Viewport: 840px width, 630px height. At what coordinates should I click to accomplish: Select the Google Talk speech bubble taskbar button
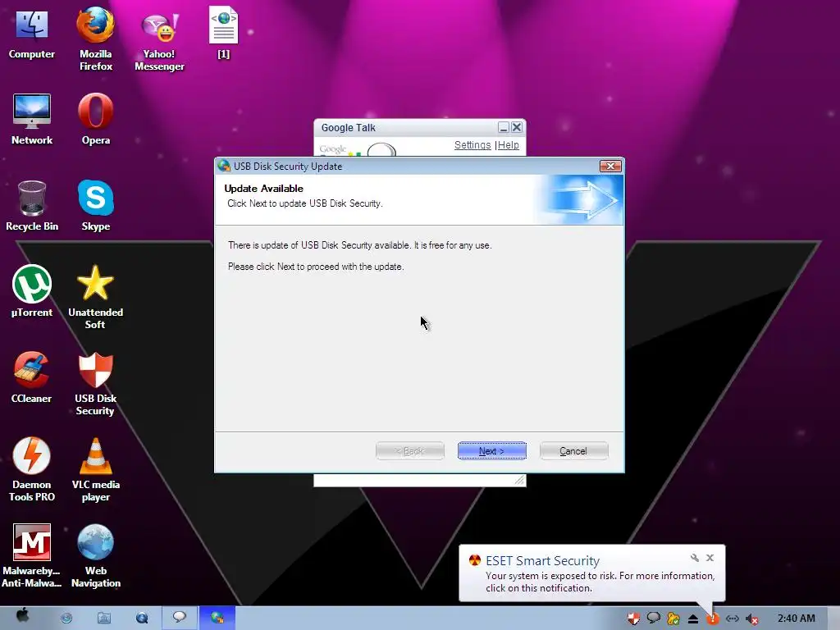[x=179, y=618]
